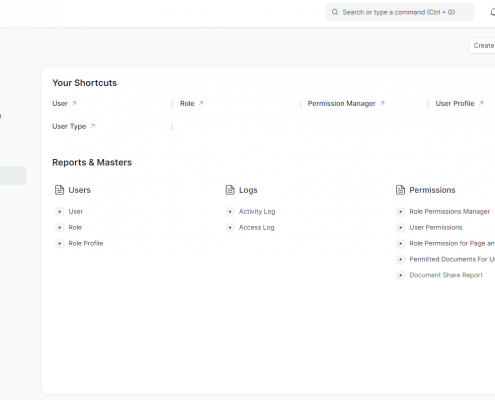Open User Permissions link
The image size is (495, 400).
coord(436,228)
